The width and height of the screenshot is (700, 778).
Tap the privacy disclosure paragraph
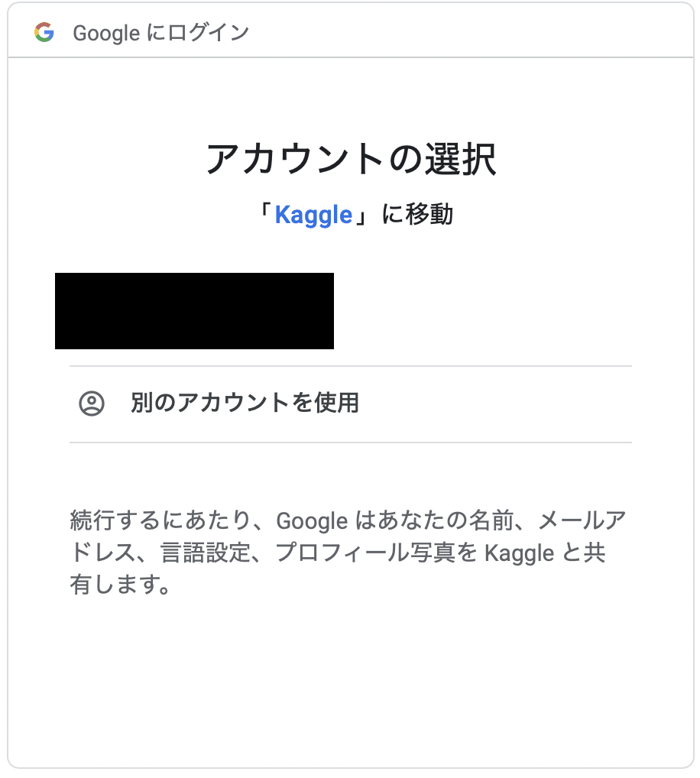344,553
